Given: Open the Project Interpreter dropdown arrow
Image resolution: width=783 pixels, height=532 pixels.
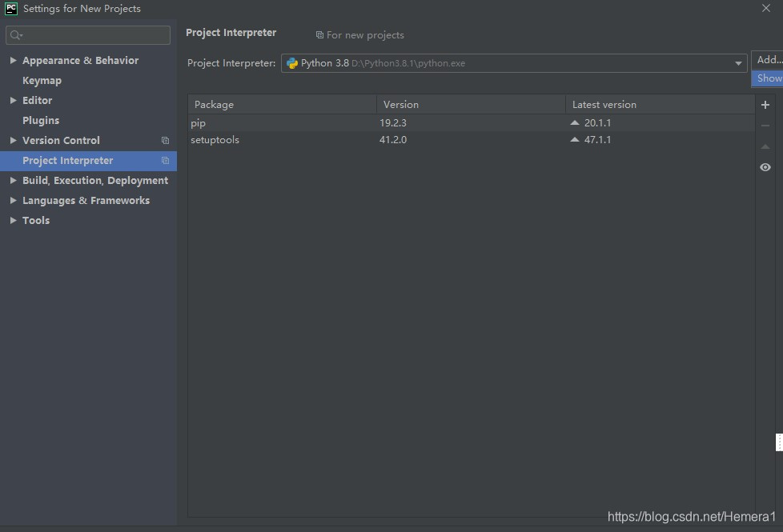Looking at the screenshot, I should click(x=738, y=63).
